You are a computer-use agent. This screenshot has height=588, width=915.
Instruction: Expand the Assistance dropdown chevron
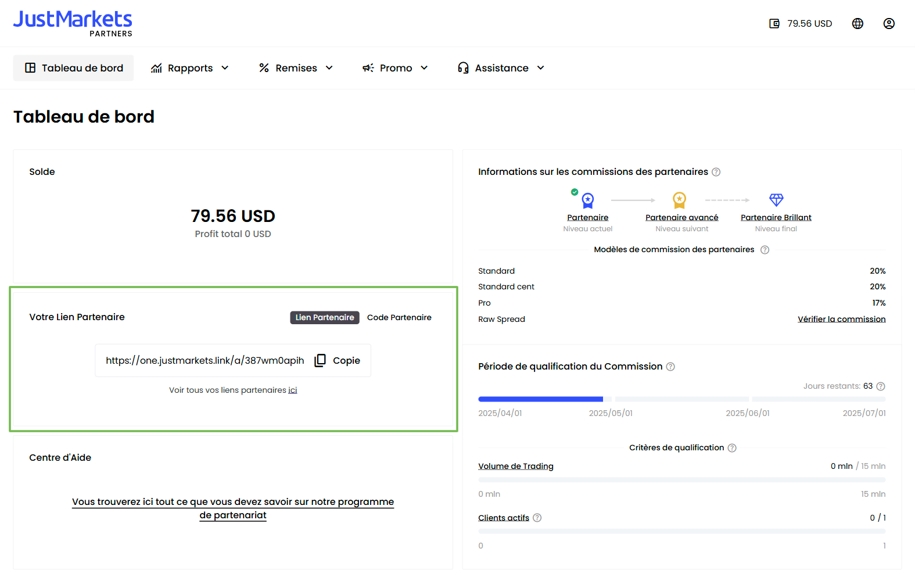[541, 68]
